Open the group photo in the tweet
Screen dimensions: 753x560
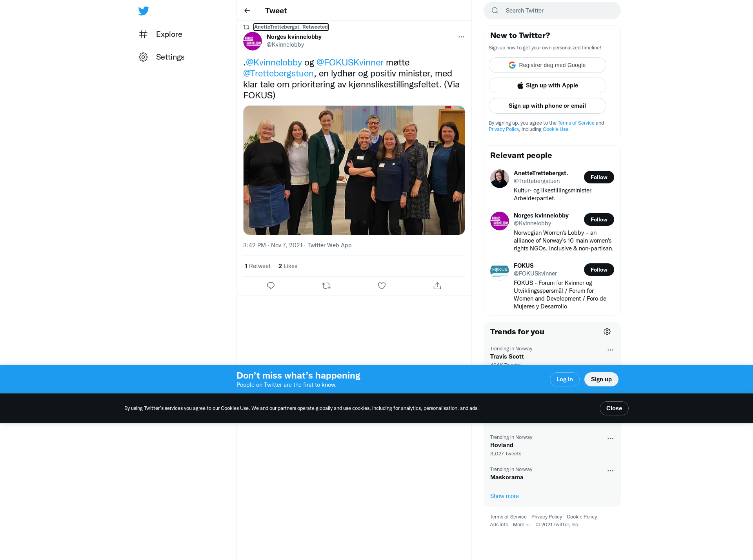(354, 170)
